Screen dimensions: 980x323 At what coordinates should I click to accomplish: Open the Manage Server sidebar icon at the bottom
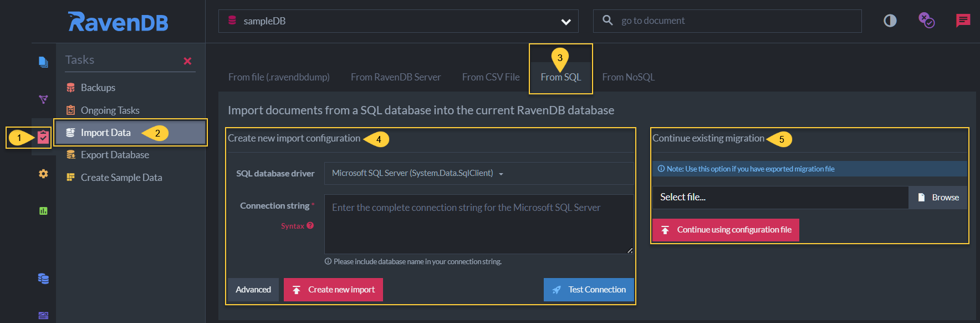(x=43, y=315)
